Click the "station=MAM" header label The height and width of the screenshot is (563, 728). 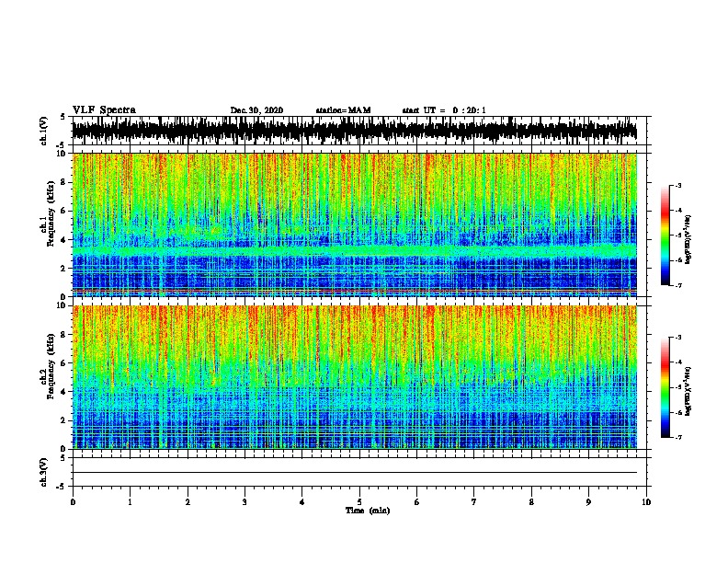[343, 110]
